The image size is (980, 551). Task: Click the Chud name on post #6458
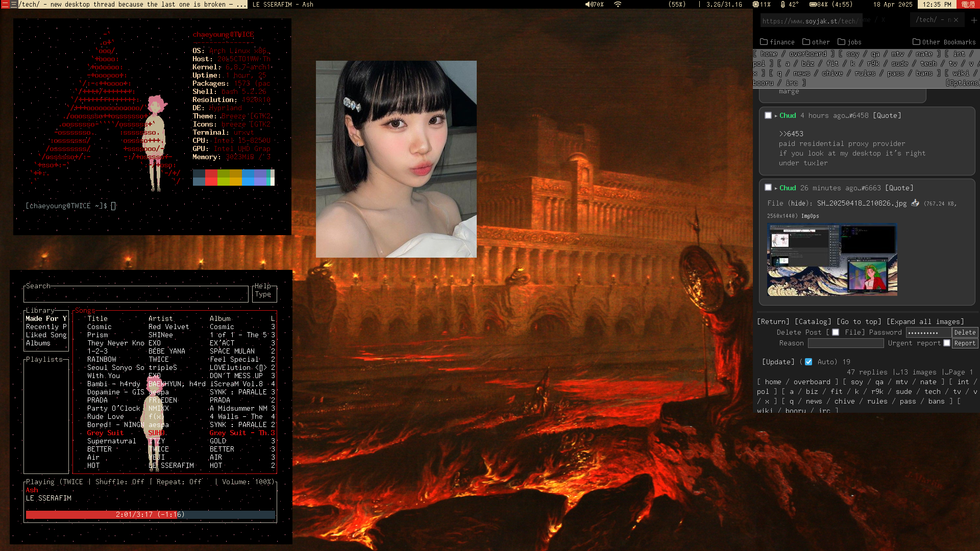tap(788, 115)
